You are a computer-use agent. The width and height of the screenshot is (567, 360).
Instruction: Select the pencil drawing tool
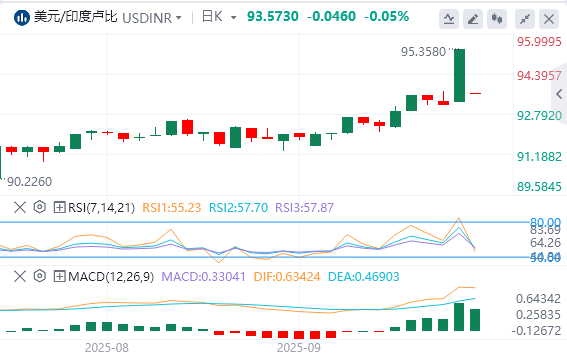[473, 19]
